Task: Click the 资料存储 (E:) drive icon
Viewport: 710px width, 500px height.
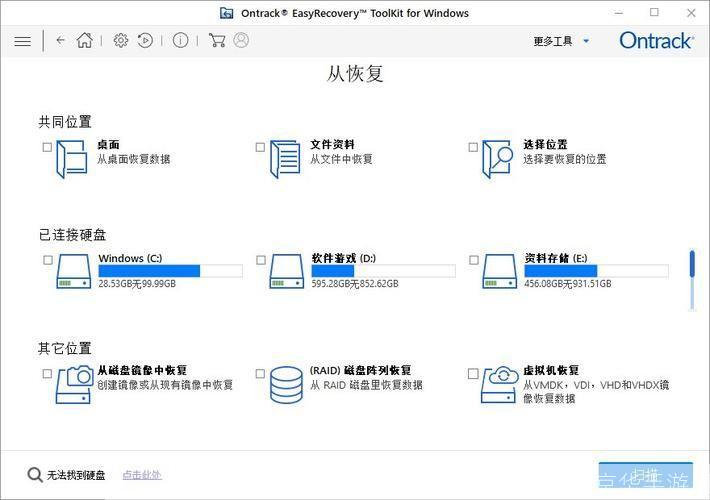Action: click(x=499, y=271)
